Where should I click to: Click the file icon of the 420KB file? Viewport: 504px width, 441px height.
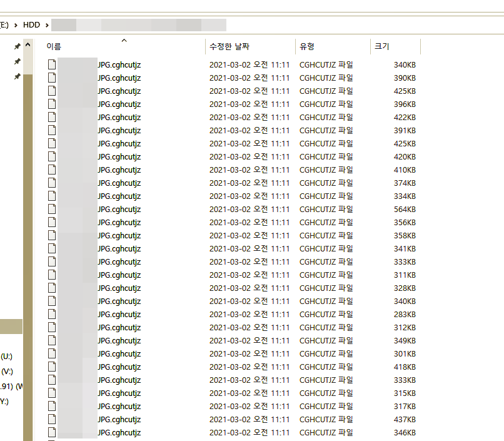pos(52,157)
